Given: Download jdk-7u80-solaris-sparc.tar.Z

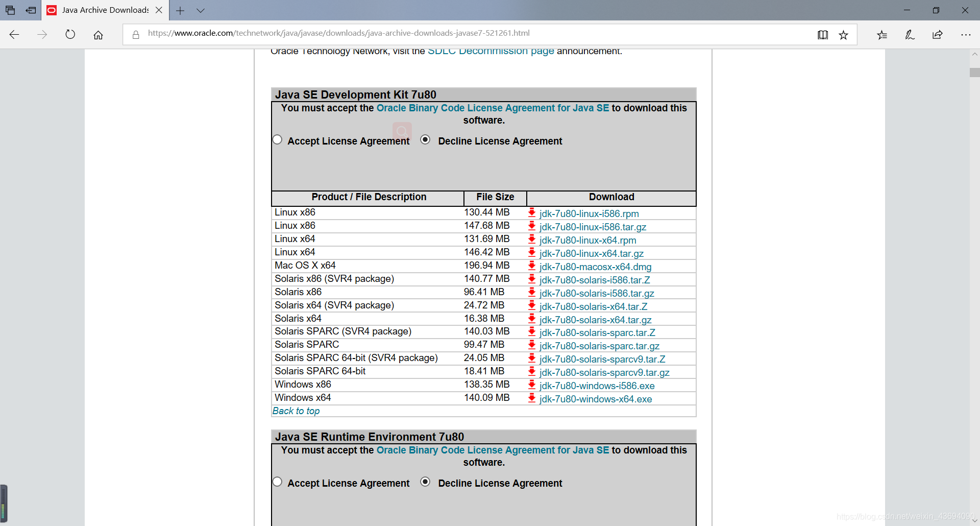Looking at the screenshot, I should pos(597,333).
